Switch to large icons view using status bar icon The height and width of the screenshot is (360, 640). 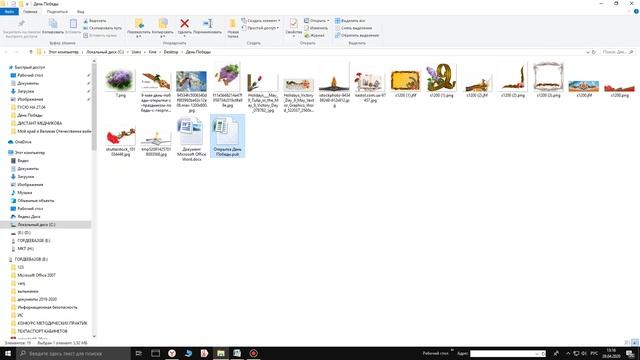635,343
